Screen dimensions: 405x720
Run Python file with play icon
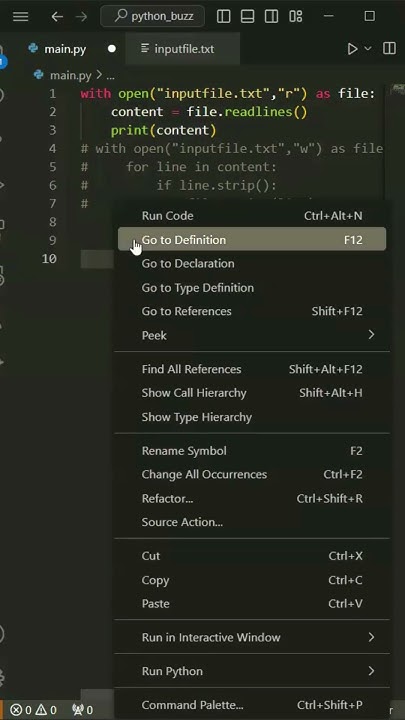pos(352,49)
